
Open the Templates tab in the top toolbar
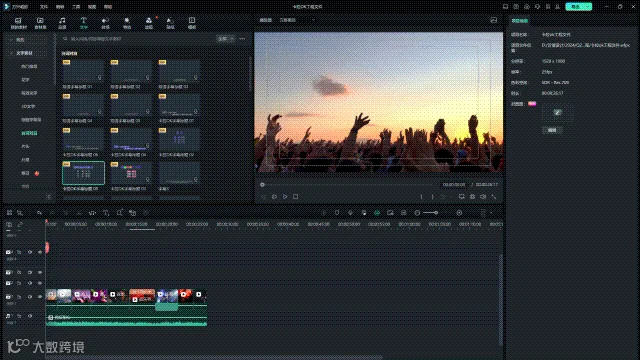[x=192, y=23]
